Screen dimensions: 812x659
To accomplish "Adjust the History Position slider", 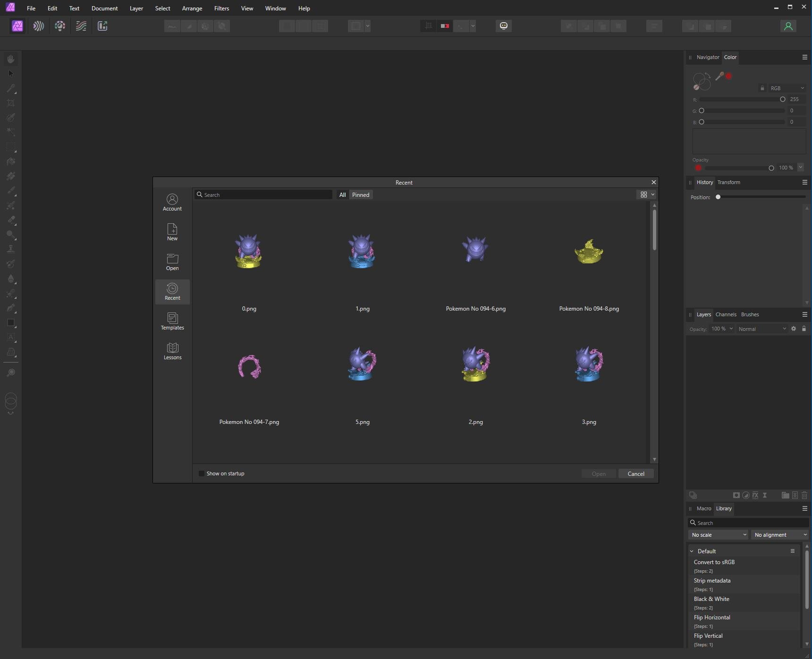I will (x=761, y=197).
